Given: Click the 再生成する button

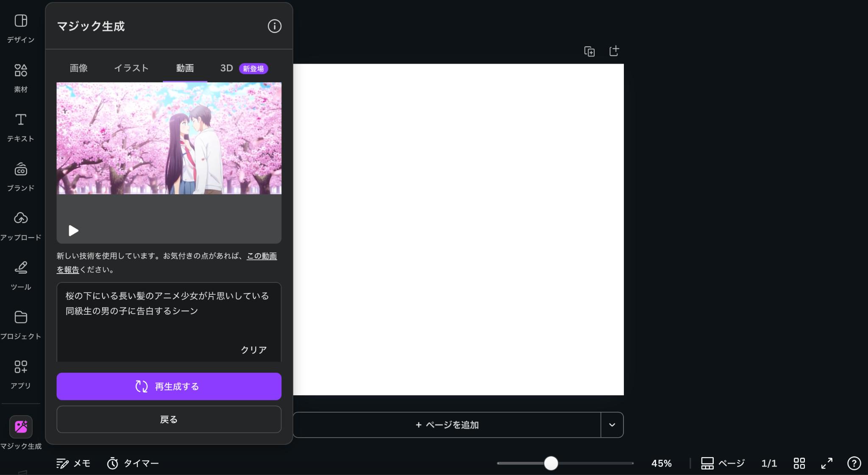Looking at the screenshot, I should [x=168, y=386].
